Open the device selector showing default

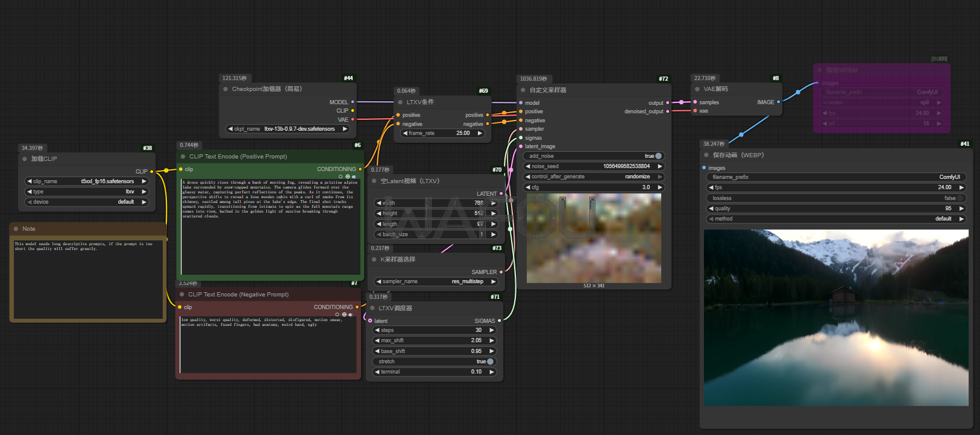87,202
